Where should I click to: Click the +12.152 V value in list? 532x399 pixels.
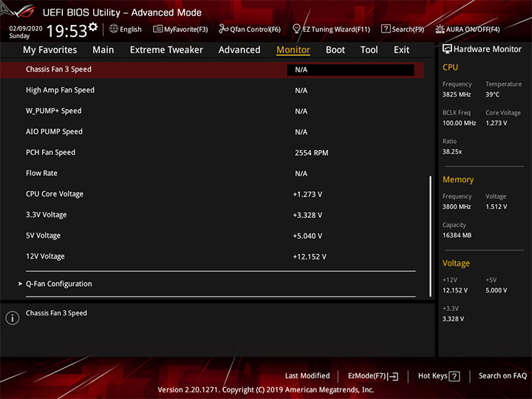click(x=310, y=257)
